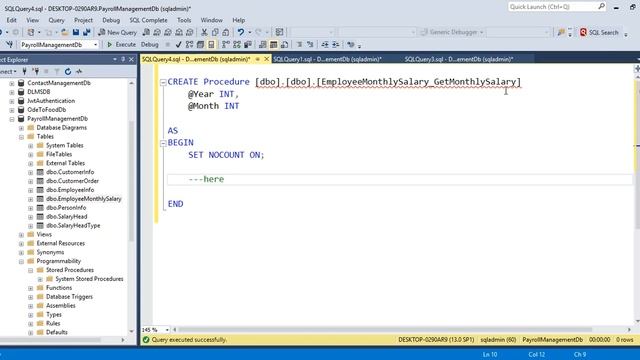Click the SQL Search button

[x=599, y=32]
